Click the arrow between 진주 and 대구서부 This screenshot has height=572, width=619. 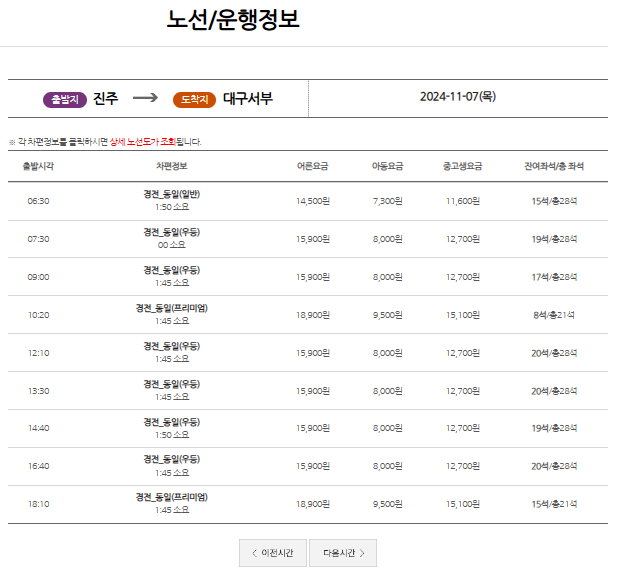click(145, 98)
